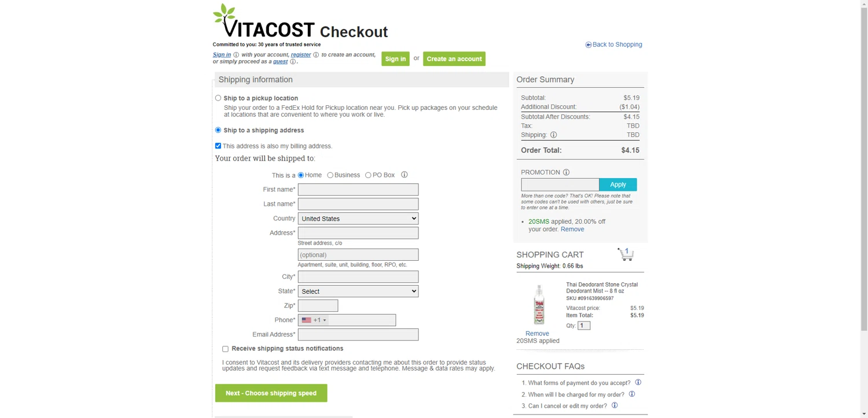The height and width of the screenshot is (418, 868).
Task: Expand the State dropdown
Action: point(358,291)
